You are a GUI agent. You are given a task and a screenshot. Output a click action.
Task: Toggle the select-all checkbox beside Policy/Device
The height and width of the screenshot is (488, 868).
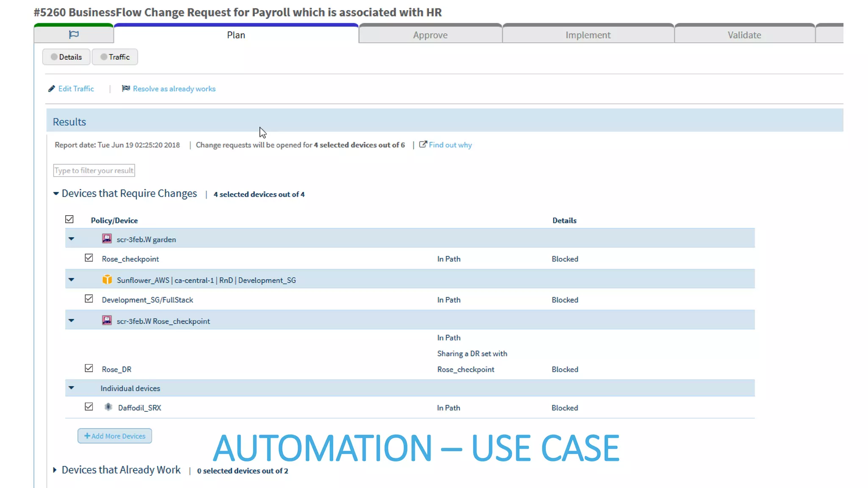click(70, 219)
